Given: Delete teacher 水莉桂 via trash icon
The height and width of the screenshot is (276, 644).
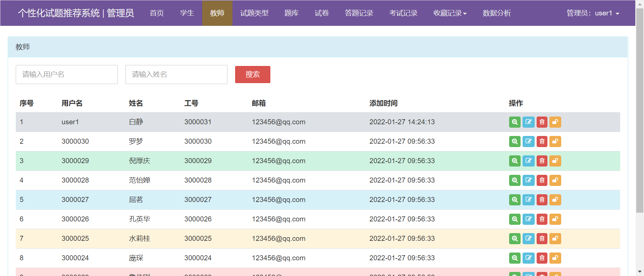Looking at the screenshot, I should click(542, 238).
